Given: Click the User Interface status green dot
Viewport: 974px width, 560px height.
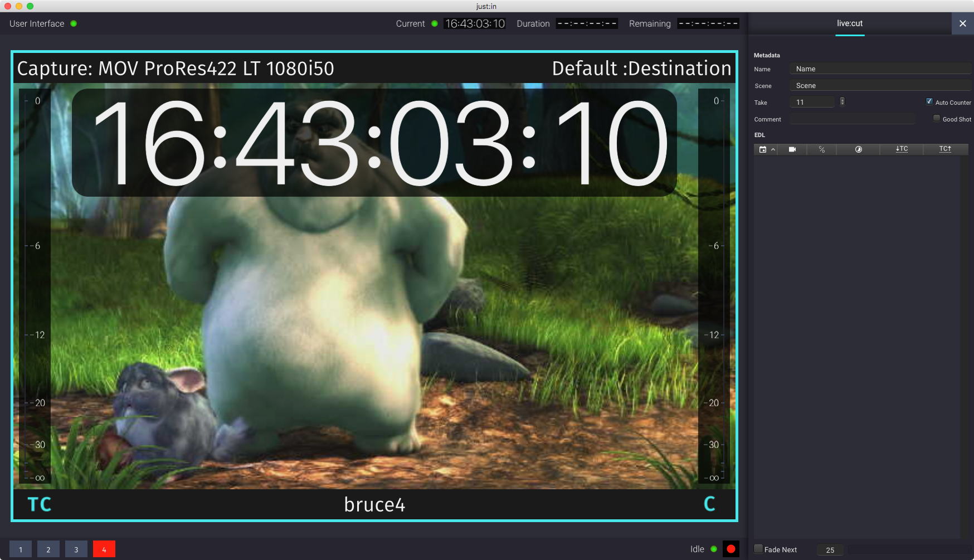Looking at the screenshot, I should (74, 23).
